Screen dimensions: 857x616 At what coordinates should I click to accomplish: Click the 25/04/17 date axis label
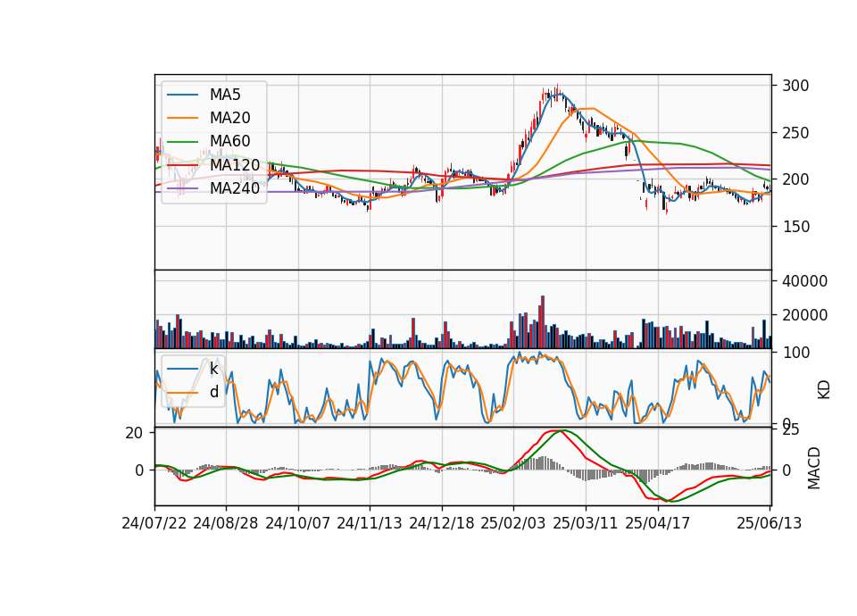(658, 523)
